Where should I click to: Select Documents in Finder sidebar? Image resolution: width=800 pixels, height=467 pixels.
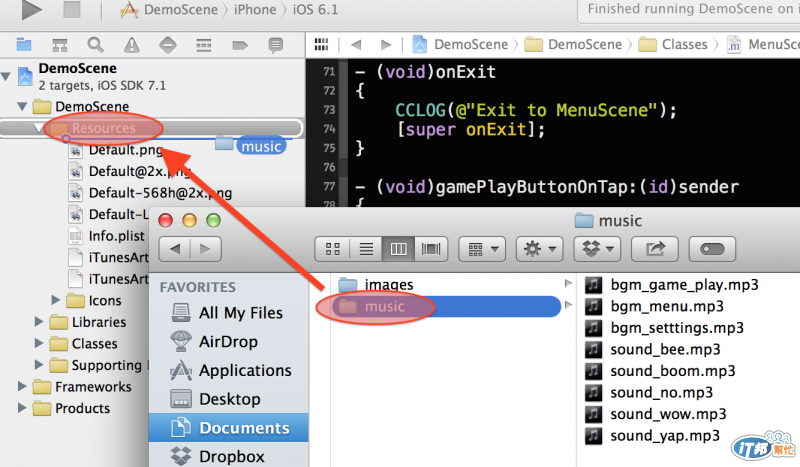[x=229, y=428]
